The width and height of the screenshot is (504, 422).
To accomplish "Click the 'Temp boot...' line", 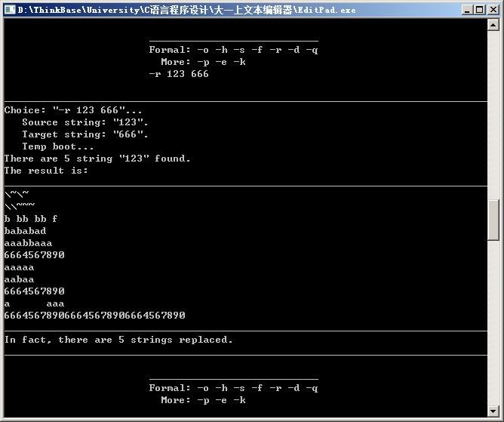I will pos(58,146).
